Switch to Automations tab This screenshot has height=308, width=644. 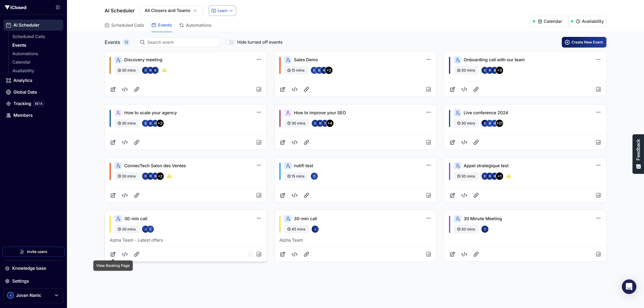195,25
